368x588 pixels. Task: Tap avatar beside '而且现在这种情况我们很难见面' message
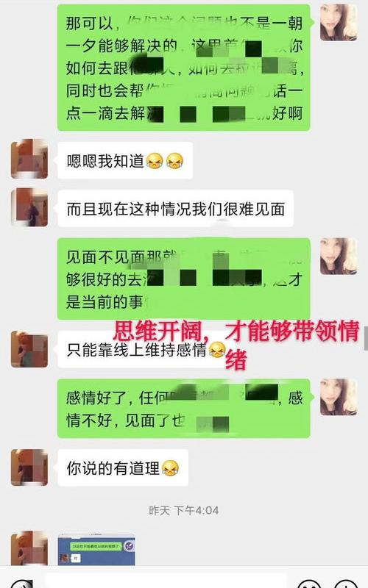29,207
